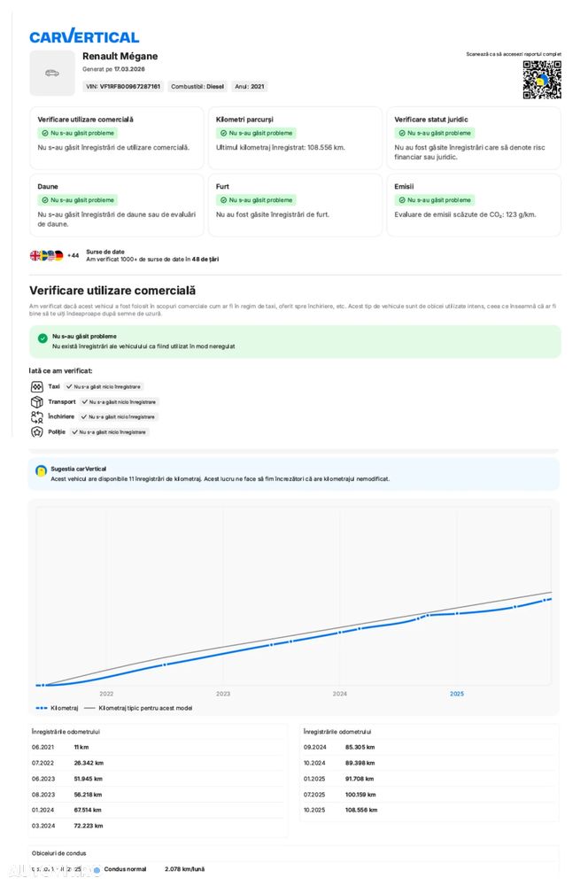This screenshot has height=886, width=588.
Task: Click the carVertical logo
Action: point(84,36)
